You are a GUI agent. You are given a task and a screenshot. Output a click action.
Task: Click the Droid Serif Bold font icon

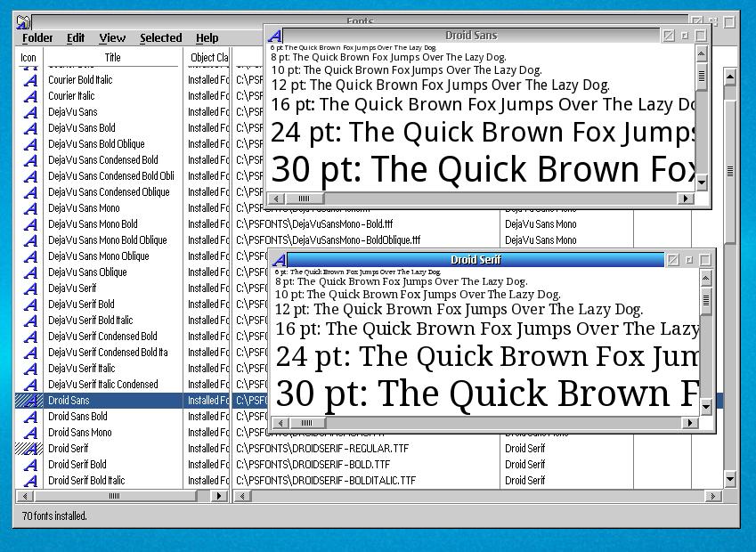[x=30, y=465]
